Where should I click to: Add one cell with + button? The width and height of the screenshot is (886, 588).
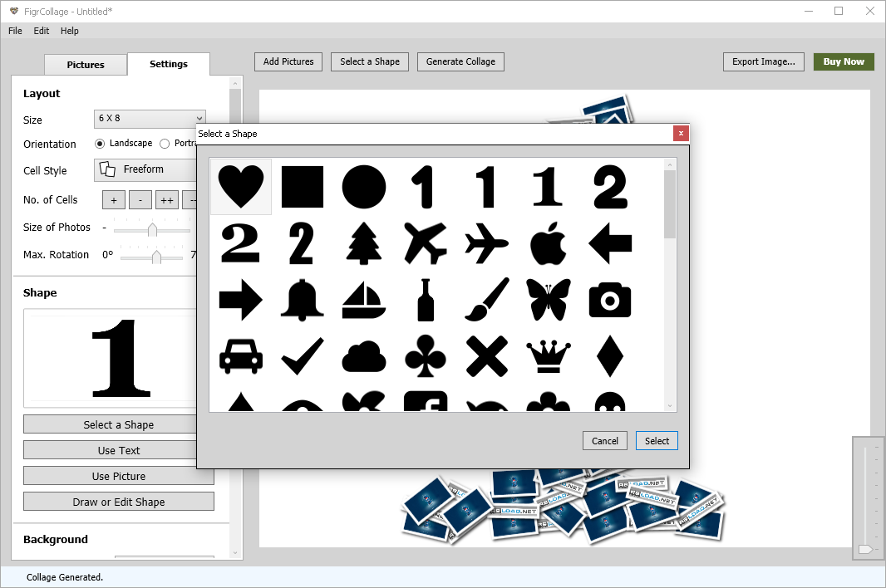click(x=114, y=200)
